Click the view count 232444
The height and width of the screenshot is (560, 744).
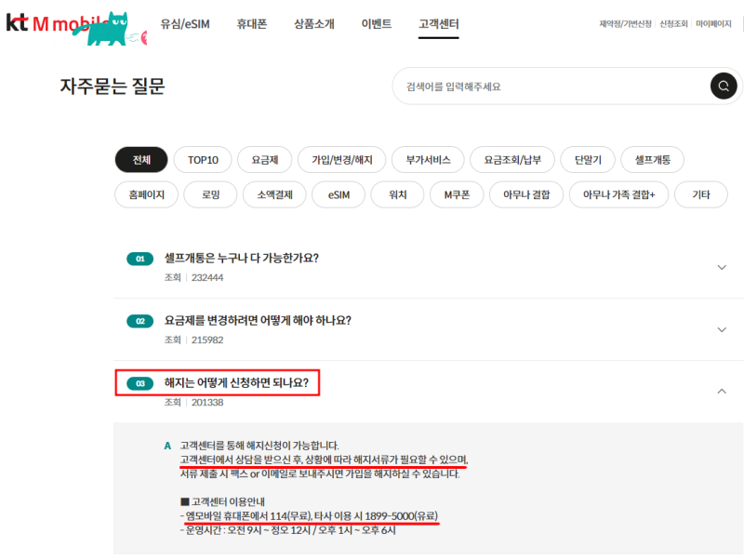coord(207,277)
